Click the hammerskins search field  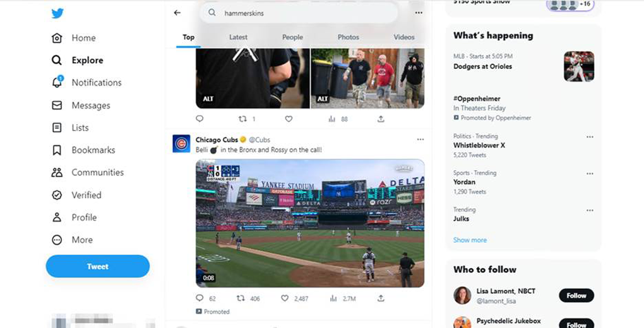303,13
